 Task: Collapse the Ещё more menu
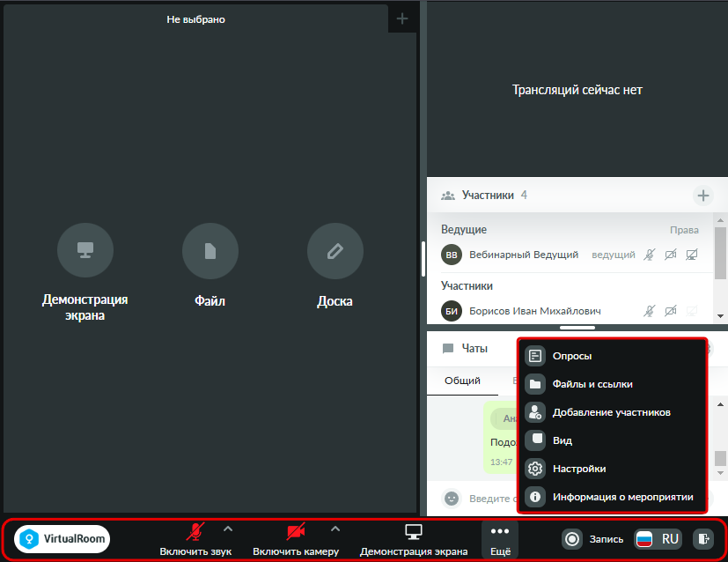(x=500, y=540)
